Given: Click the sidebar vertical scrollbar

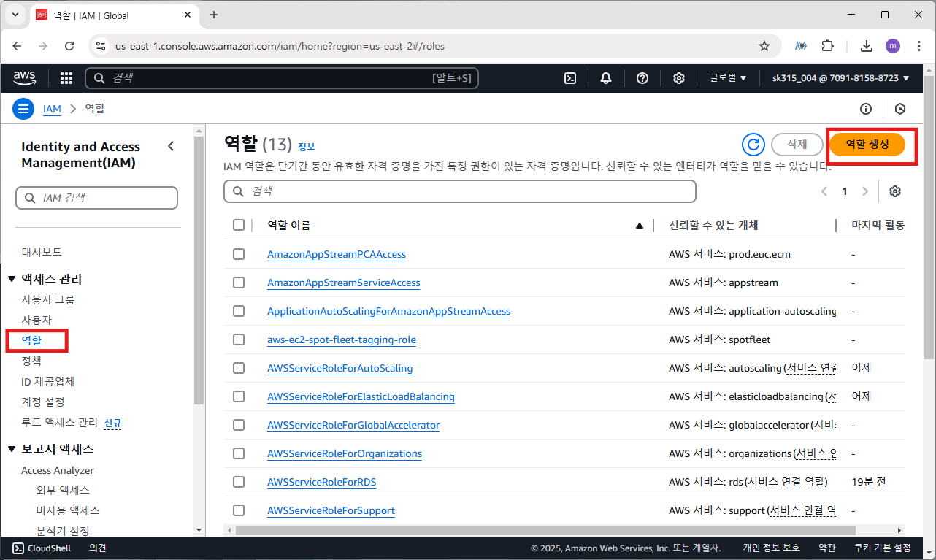Looking at the screenshot, I should pos(199,270).
